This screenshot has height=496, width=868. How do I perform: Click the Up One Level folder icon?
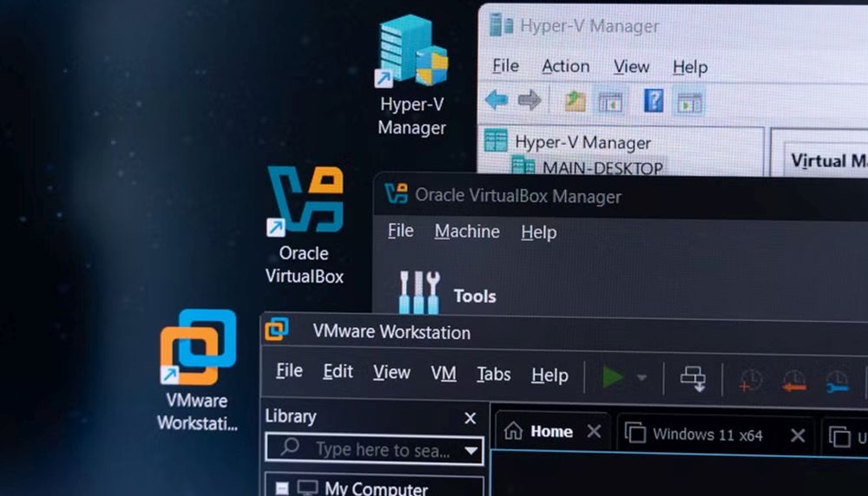pyautogui.click(x=575, y=101)
